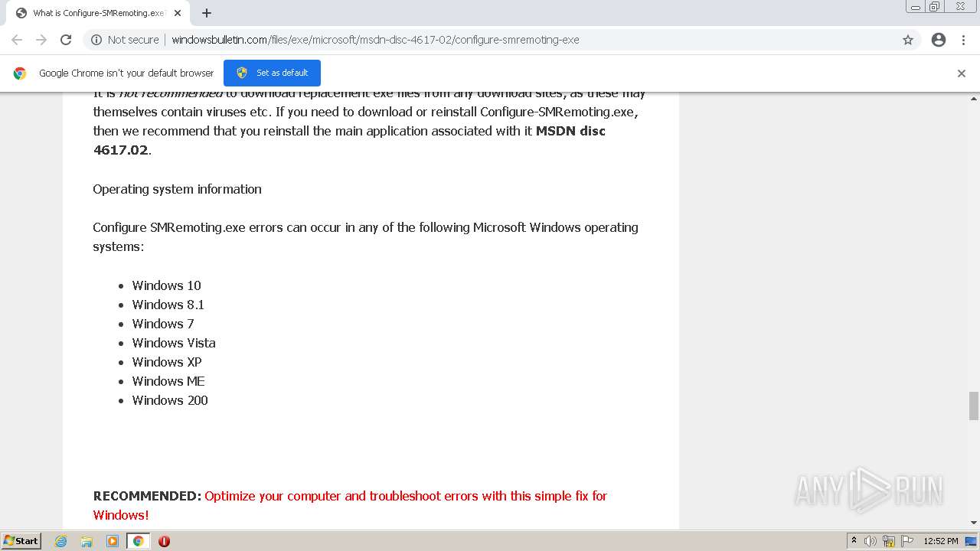The image size is (980, 551).
Task: Click the Windows 10 list item
Action: (166, 285)
